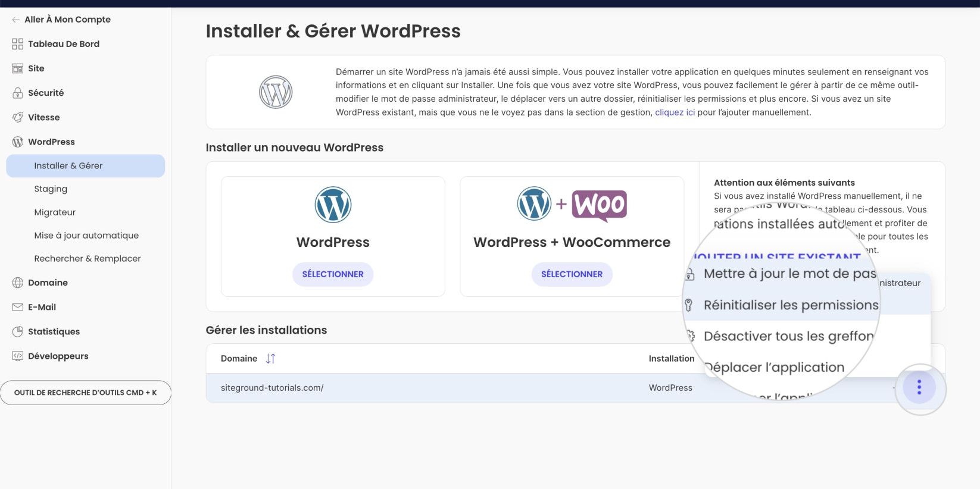Screen dimensions: 980x489
Task: Expand the Statistiques section
Action: [x=54, y=331]
